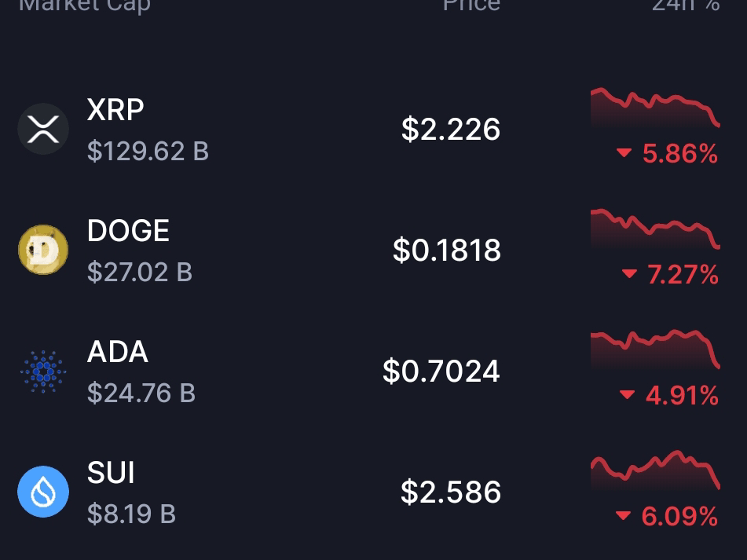Sort by the 24h % column header

point(685,8)
